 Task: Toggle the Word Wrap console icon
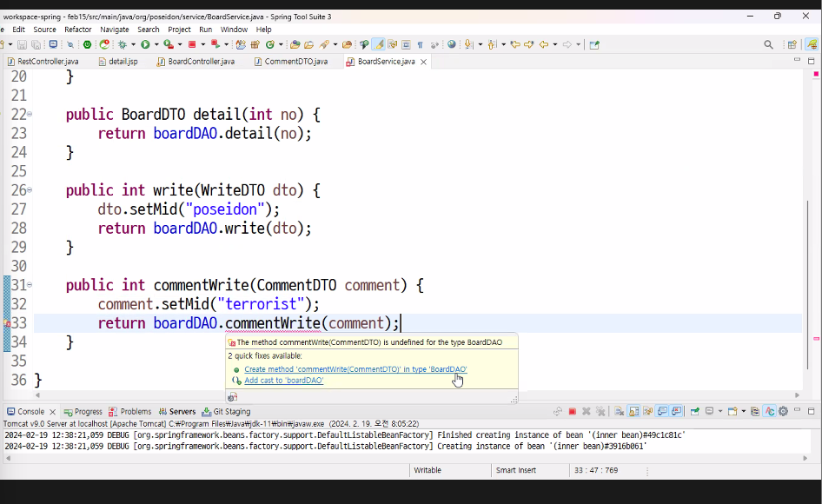647,412
